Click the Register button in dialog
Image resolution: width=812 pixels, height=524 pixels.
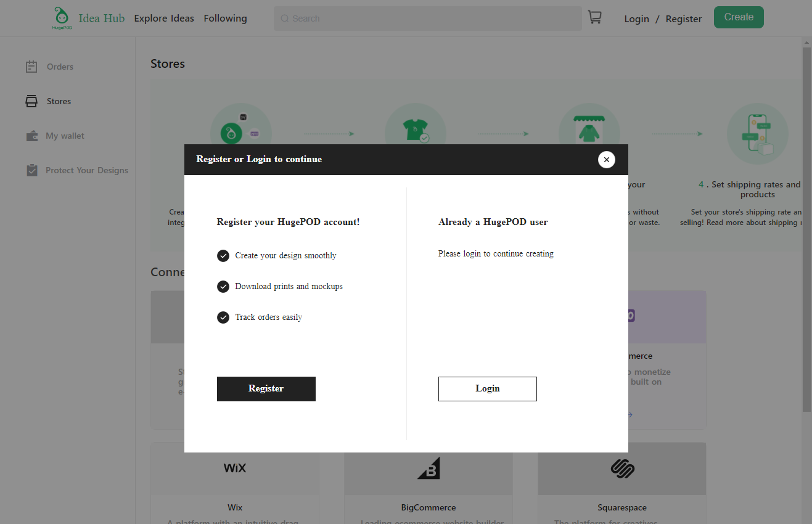click(x=266, y=389)
